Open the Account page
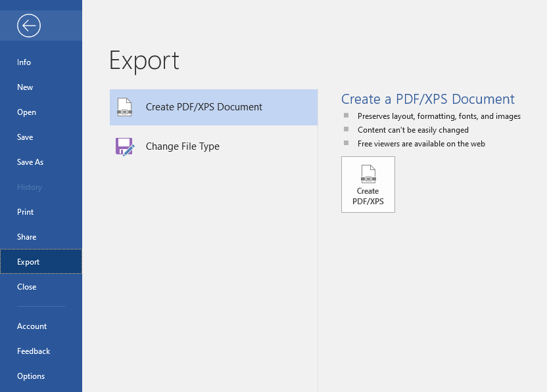 pos(32,326)
